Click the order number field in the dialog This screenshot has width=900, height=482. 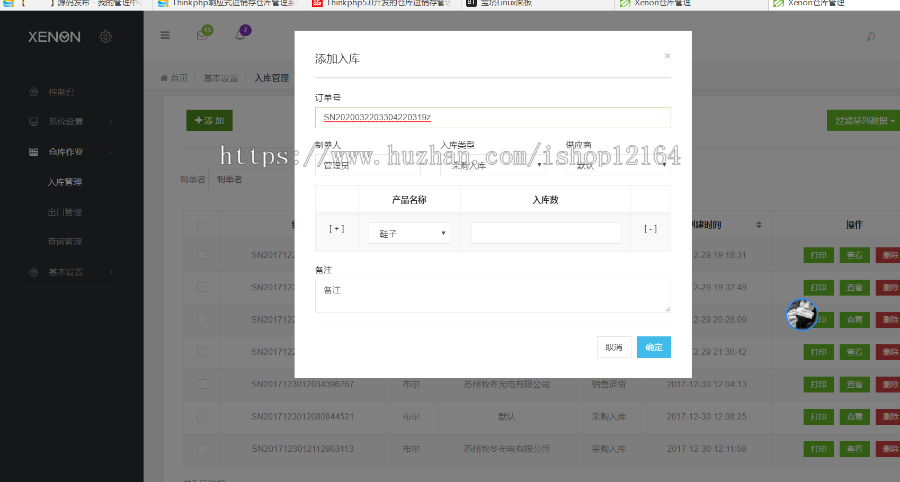click(492, 118)
